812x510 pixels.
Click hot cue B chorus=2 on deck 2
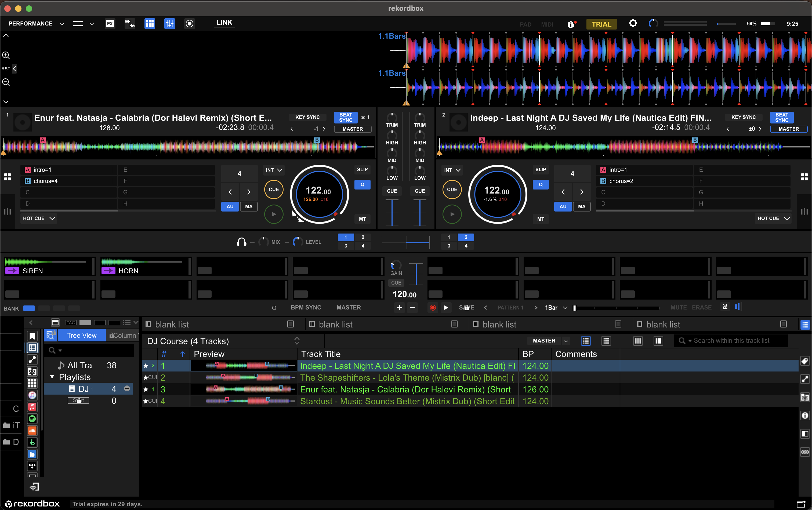[644, 181]
